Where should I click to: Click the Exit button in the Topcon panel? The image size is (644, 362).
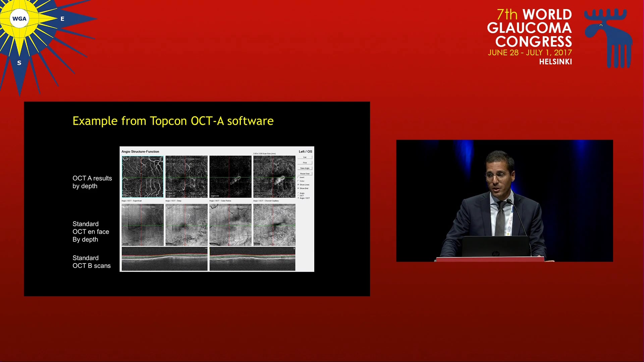point(305,157)
